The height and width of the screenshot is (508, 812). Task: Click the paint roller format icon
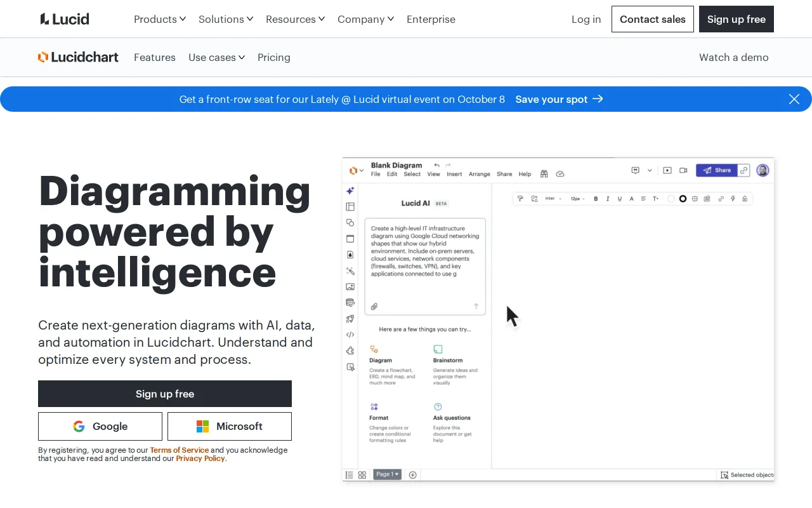coord(520,199)
